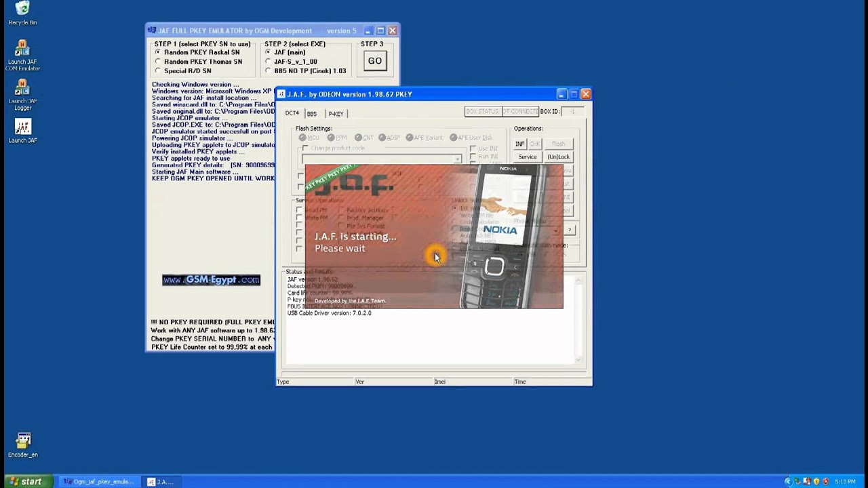868x488 pixels.
Task: Open the DCT4 tab in J.A.F.
Action: click(x=292, y=113)
